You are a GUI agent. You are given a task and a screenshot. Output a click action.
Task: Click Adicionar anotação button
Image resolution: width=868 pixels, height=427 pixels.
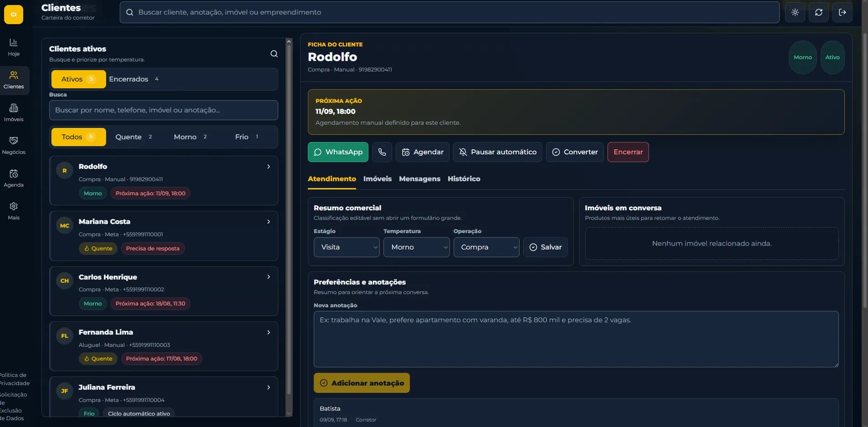pos(362,383)
